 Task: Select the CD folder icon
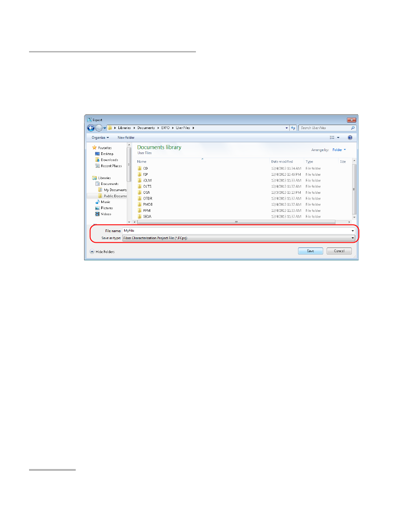coord(140,169)
